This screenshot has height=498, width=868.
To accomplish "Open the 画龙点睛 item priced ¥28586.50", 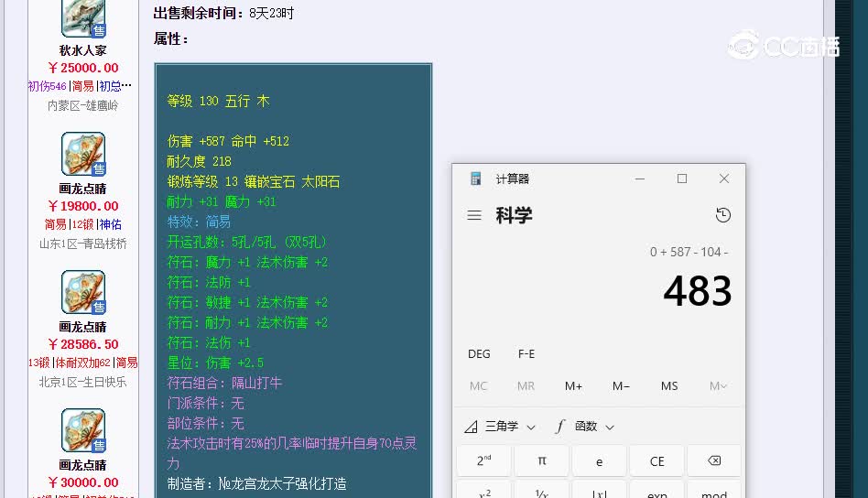I will pyautogui.click(x=83, y=292).
